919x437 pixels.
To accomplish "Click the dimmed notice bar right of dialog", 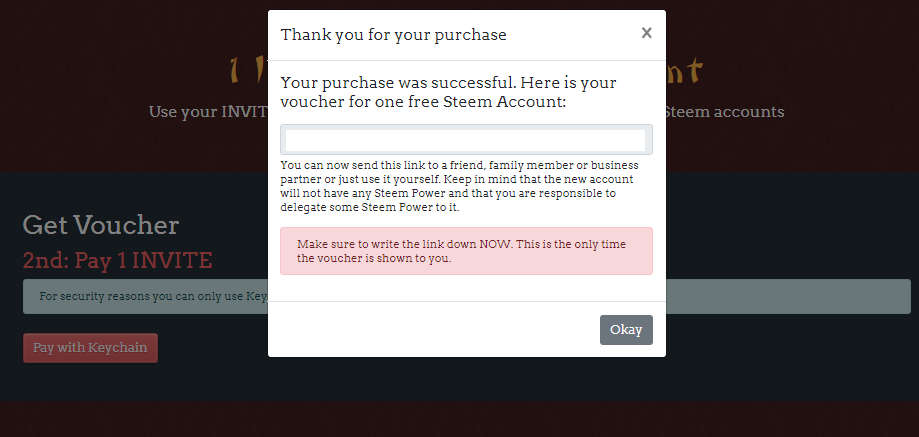I will pyautogui.click(x=790, y=297).
